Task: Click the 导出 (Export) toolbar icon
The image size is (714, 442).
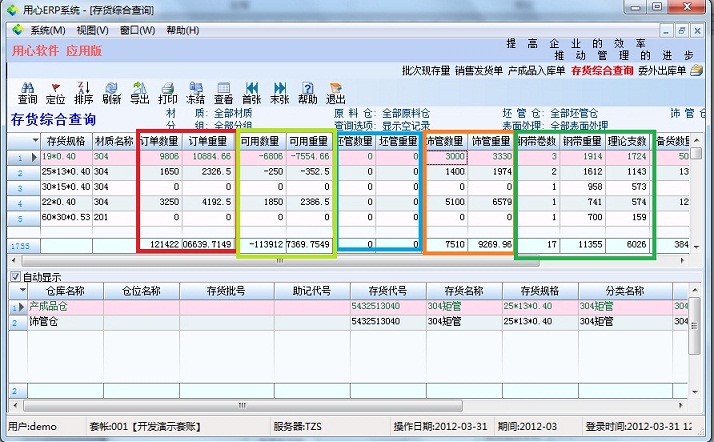Action: [139, 93]
